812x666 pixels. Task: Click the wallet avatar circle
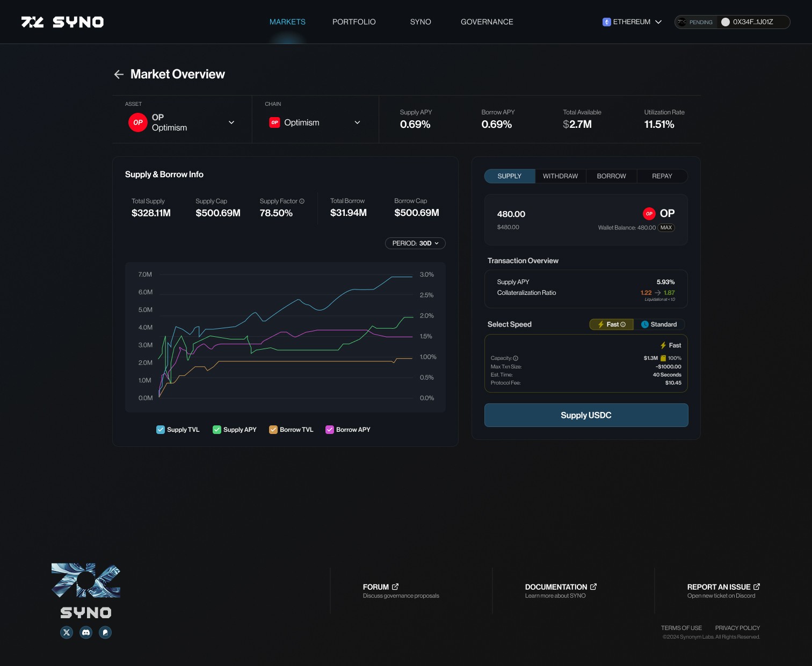(726, 22)
